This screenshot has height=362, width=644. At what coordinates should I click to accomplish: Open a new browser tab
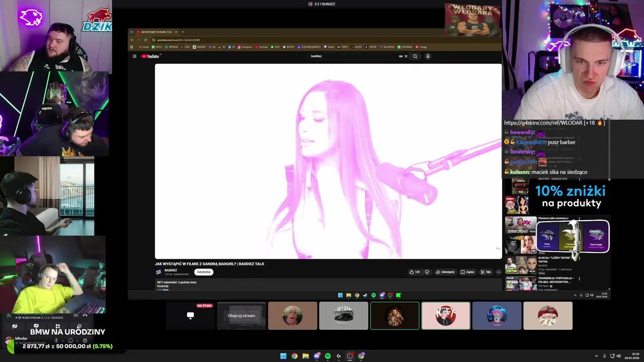point(183,32)
